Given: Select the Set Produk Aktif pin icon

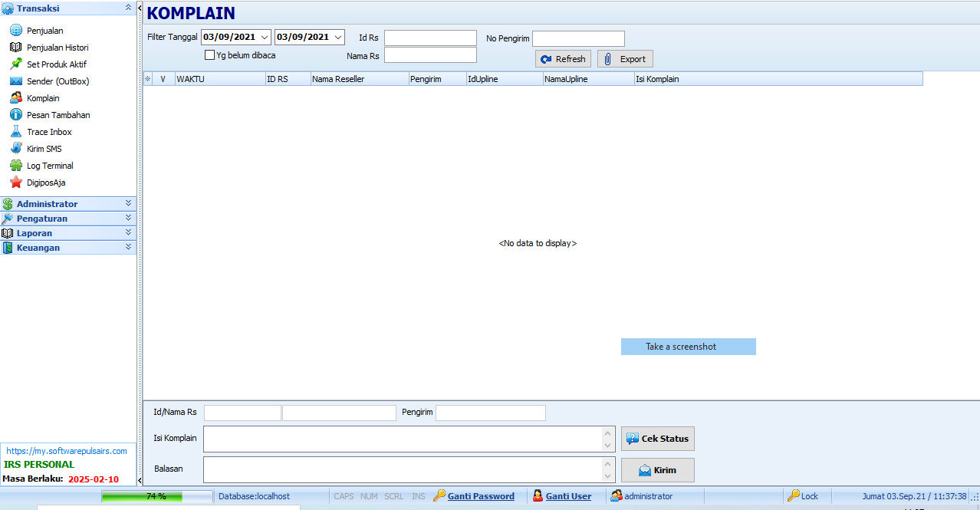Looking at the screenshot, I should point(15,64).
